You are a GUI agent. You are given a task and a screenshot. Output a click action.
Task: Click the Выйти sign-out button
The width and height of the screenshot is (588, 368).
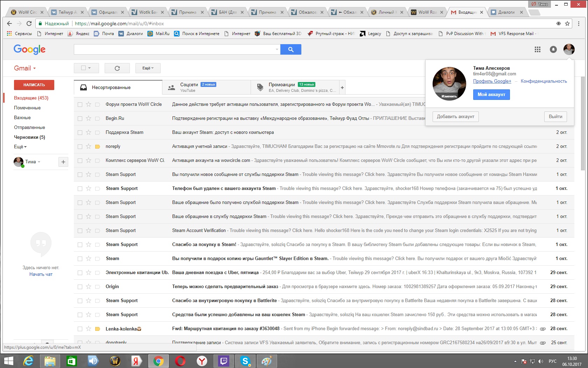(x=555, y=117)
